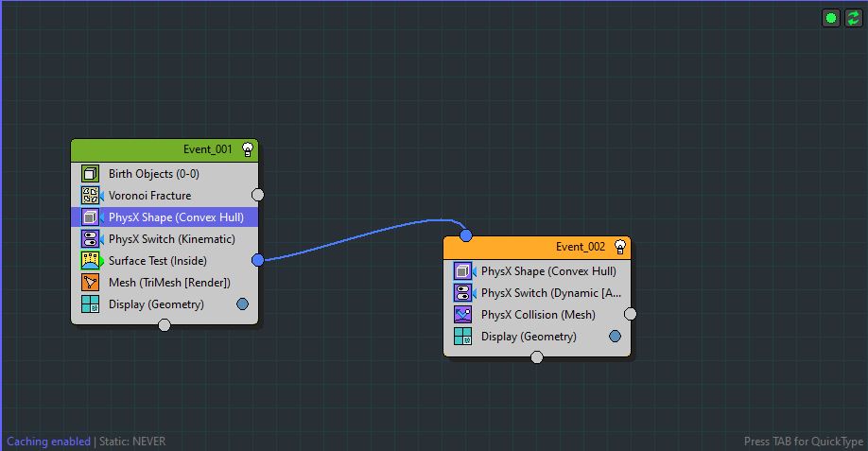The image size is (868, 451).
Task: Click Display color swatch in Event_001
Action: pyautogui.click(x=242, y=304)
